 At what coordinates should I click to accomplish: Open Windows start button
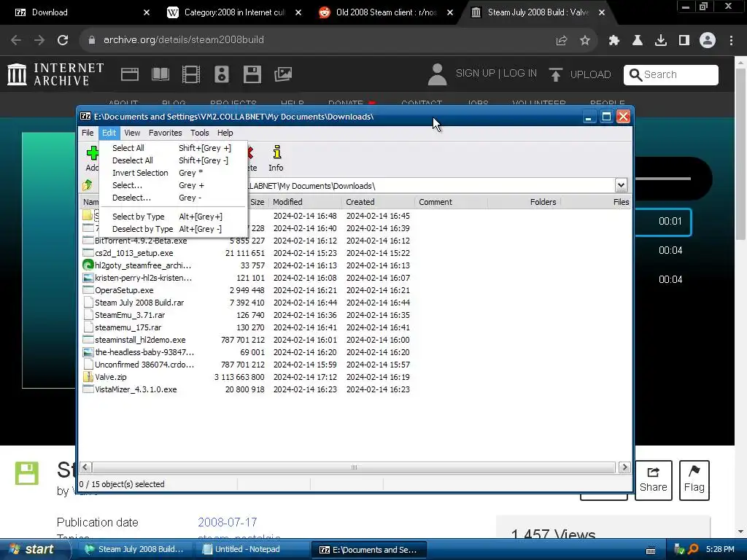pyautogui.click(x=34, y=550)
